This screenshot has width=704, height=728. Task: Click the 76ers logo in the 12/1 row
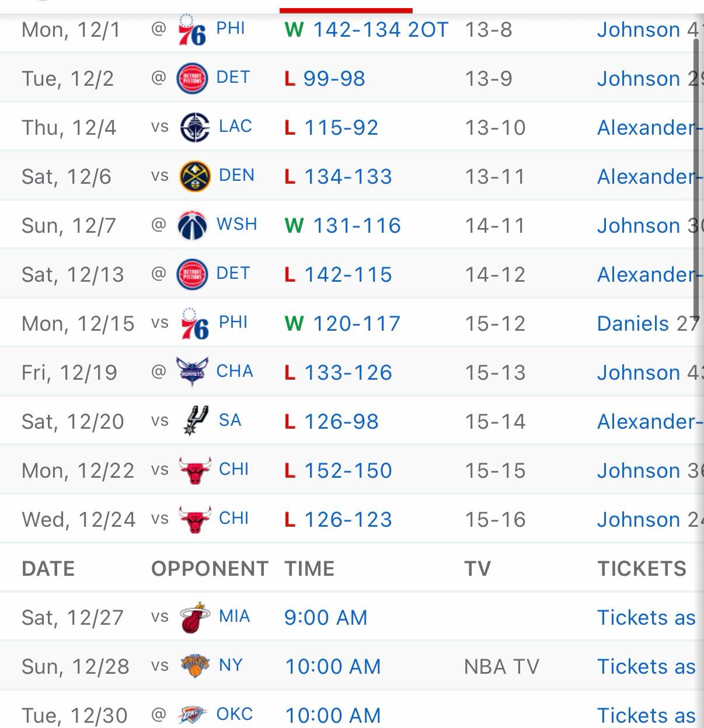(x=192, y=30)
